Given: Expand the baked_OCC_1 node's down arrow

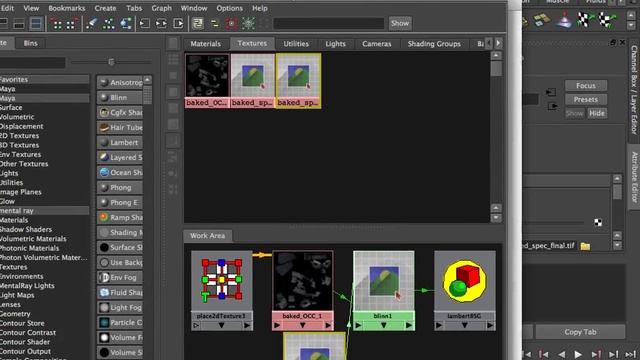Looking at the screenshot, I should tap(302, 325).
